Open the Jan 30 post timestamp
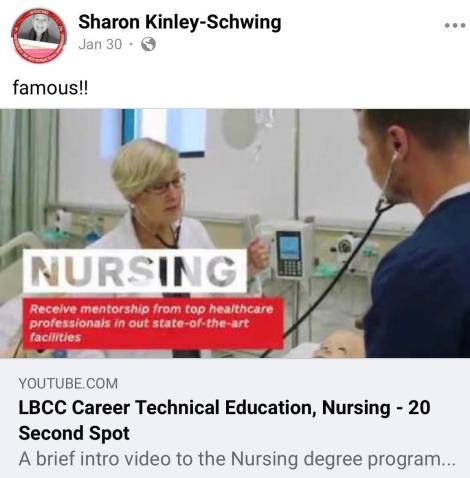This screenshot has width=470, height=478. pyautogui.click(x=100, y=44)
